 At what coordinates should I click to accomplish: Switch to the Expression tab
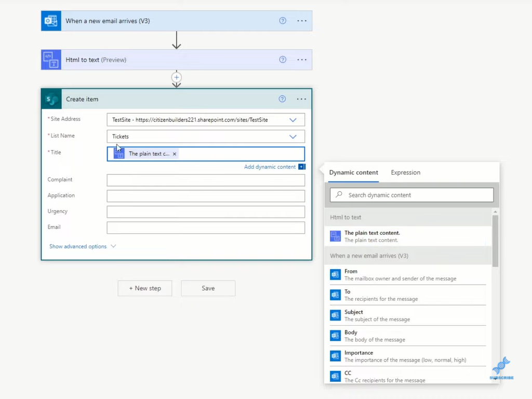405,172
